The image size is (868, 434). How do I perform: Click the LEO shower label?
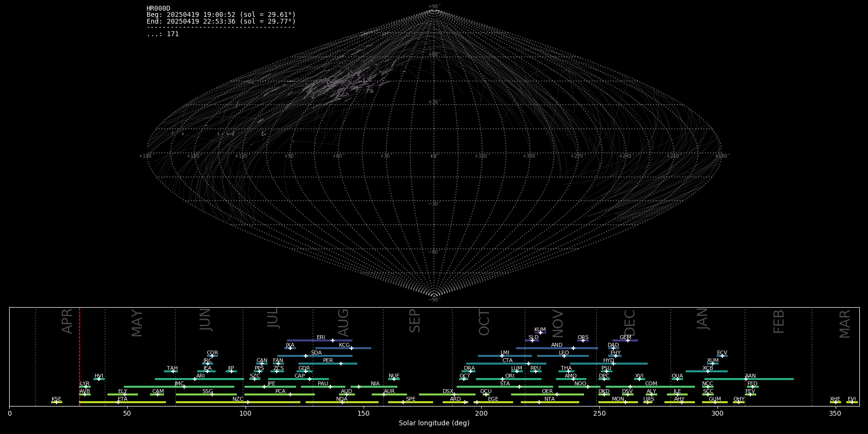(x=564, y=353)
